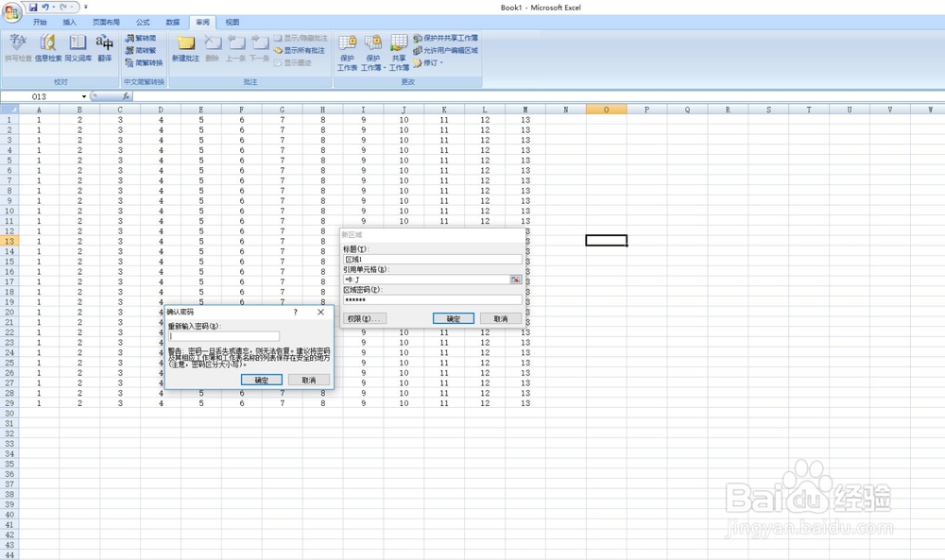Go to the 视图 tab
Viewport: 945px width, 560px height.
[x=232, y=23]
